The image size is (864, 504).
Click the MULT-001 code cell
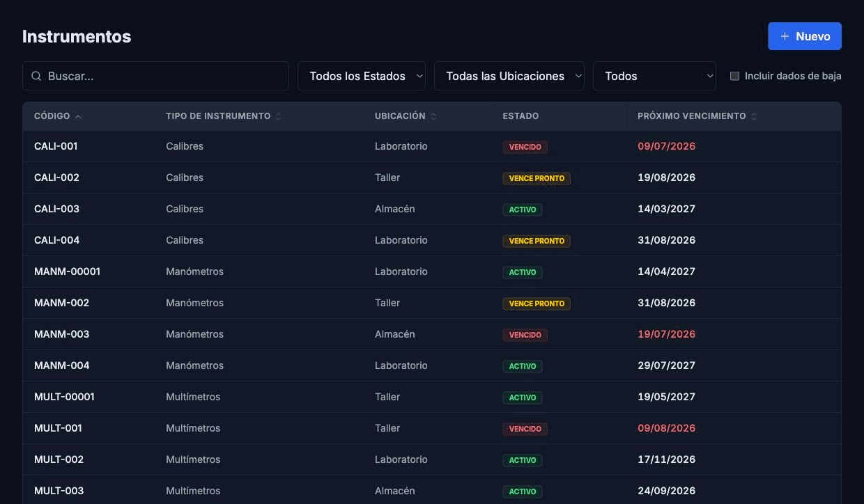tap(58, 428)
